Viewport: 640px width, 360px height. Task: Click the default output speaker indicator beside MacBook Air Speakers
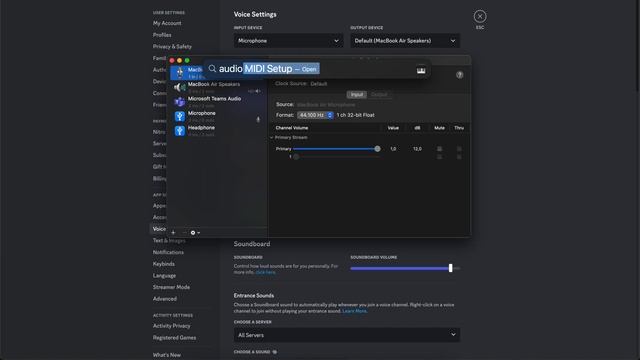click(x=258, y=91)
